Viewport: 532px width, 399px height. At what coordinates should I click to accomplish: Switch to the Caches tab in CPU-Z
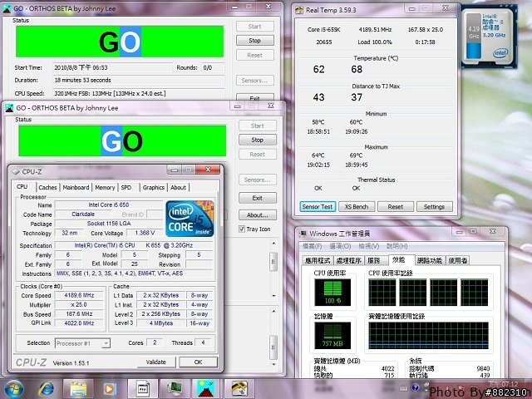(x=47, y=187)
